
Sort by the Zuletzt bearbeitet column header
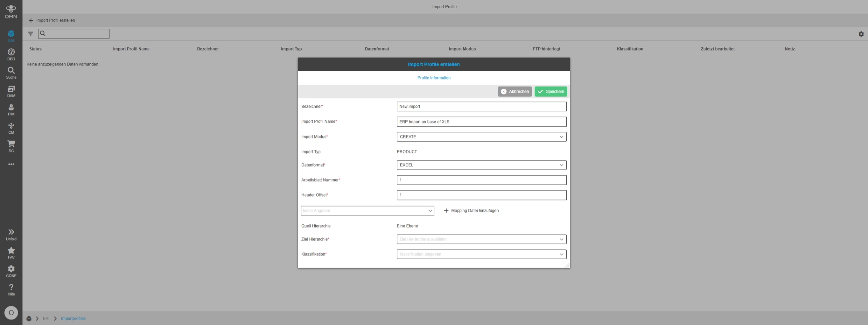pyautogui.click(x=717, y=49)
